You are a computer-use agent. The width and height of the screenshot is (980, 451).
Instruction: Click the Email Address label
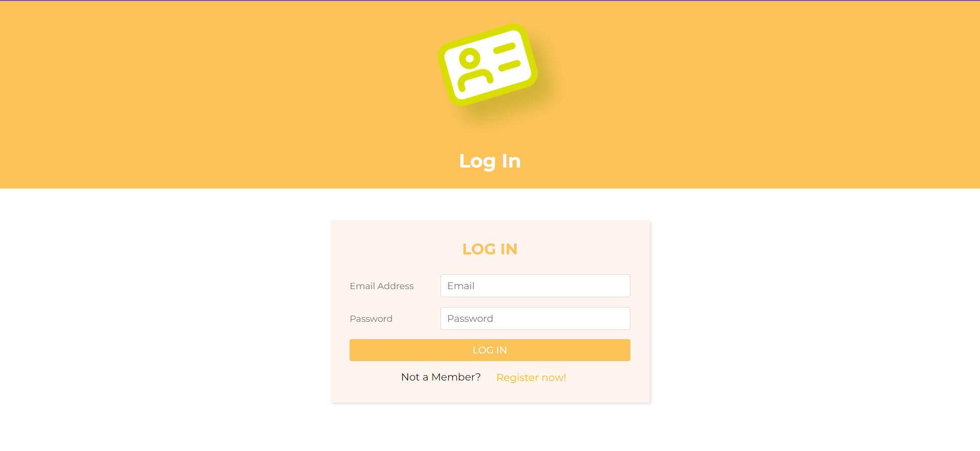pos(381,286)
